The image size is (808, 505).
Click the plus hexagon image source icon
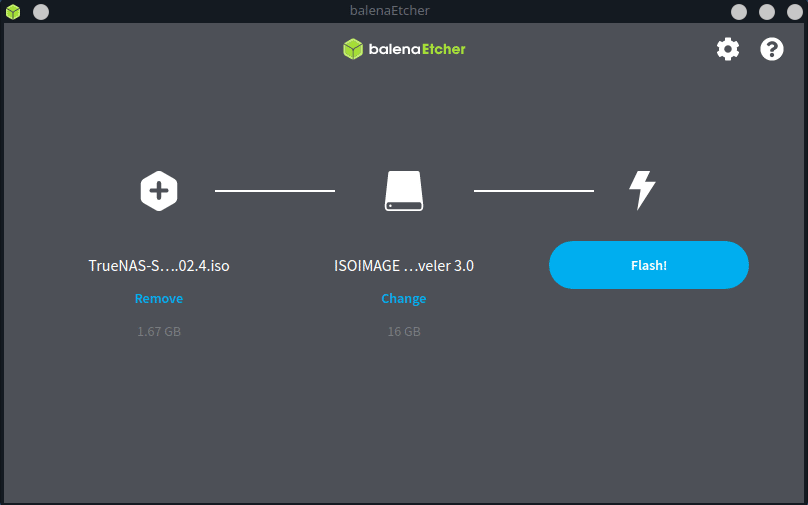159,191
